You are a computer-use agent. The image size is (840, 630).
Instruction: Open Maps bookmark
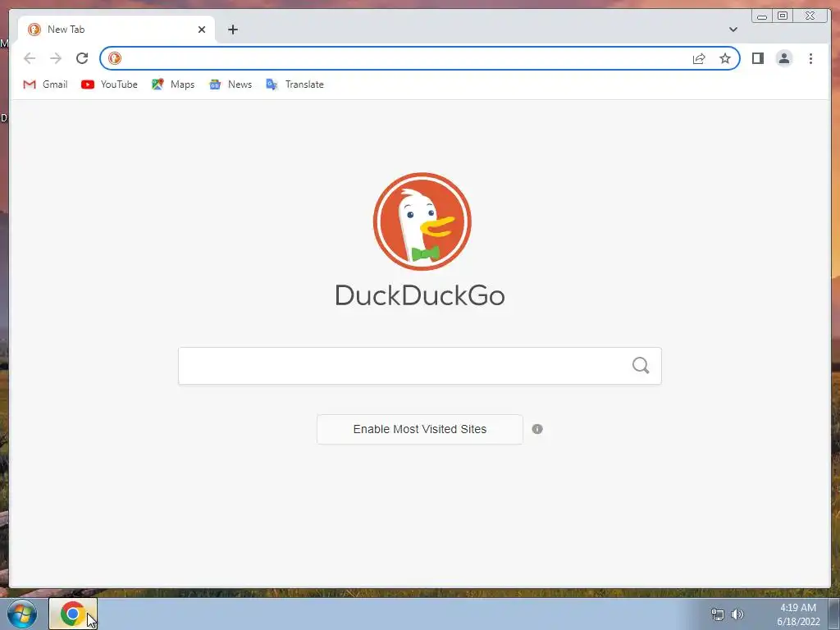[173, 84]
